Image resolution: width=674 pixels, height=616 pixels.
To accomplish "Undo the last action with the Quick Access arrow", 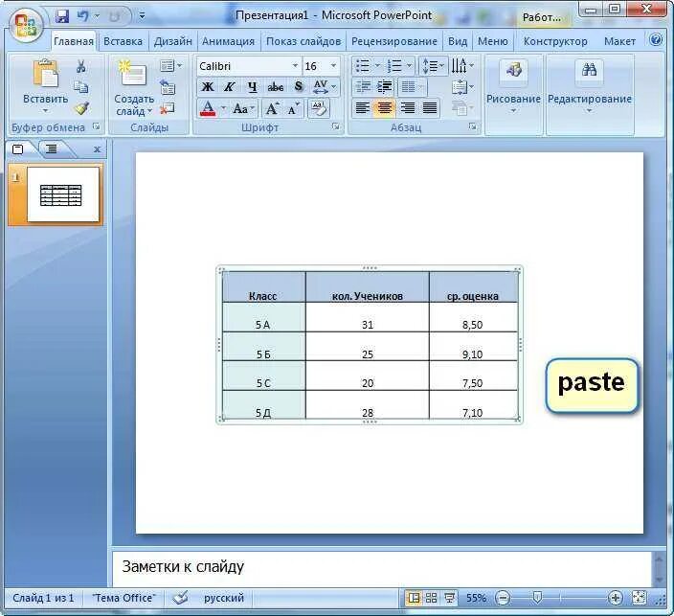I will point(82,16).
